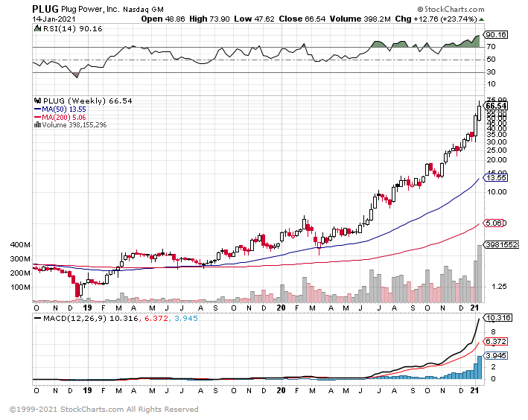Select the blue MA(50) line swatch
This screenshot has height=420, width=528.
click(38, 109)
